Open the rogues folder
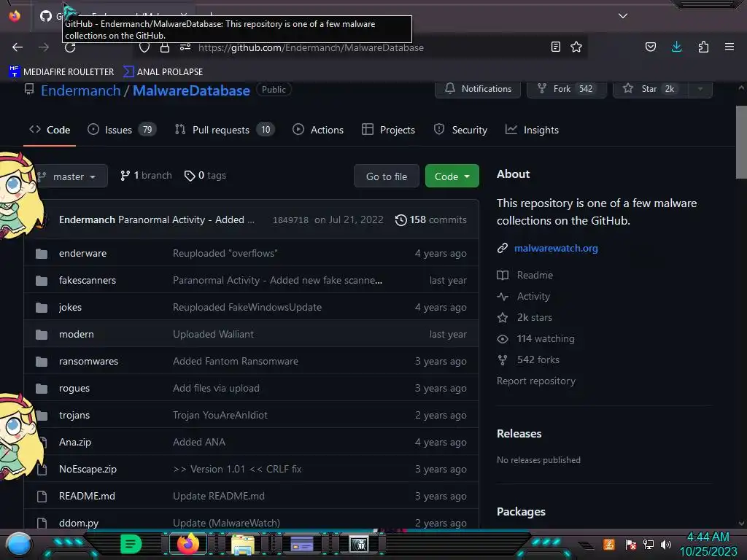Screen dimensions: 747x560 [74, 389]
